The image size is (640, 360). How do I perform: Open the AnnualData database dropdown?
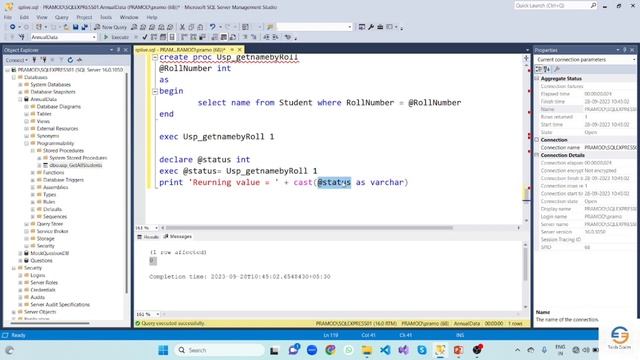tap(94, 37)
